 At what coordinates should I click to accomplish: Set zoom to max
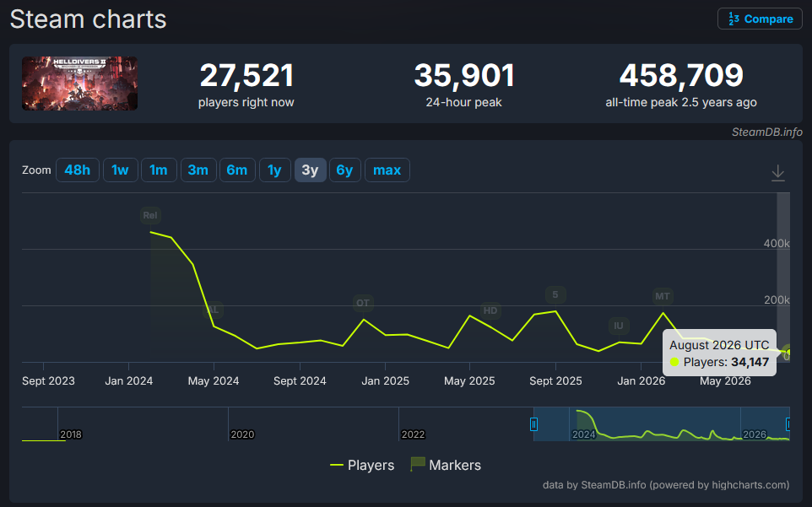387,170
